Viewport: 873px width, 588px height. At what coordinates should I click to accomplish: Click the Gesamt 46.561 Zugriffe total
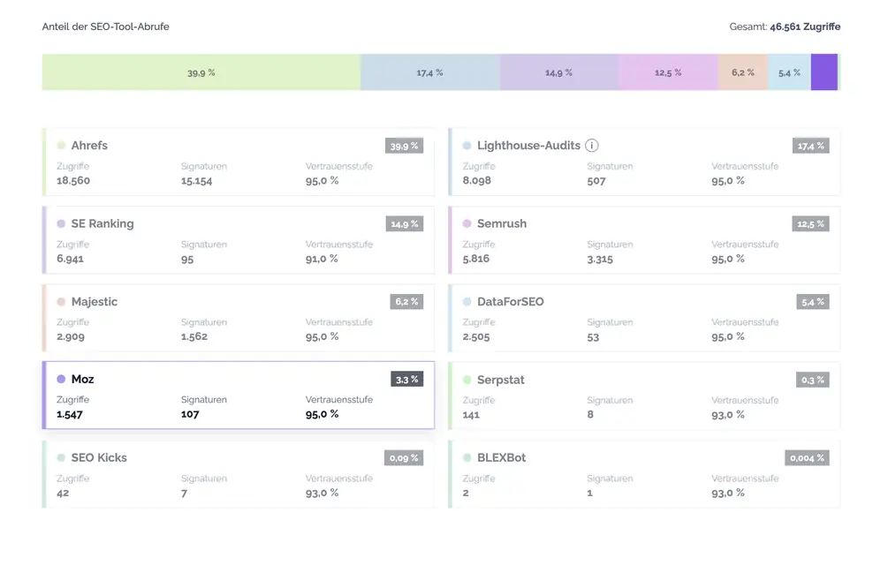[x=785, y=26]
